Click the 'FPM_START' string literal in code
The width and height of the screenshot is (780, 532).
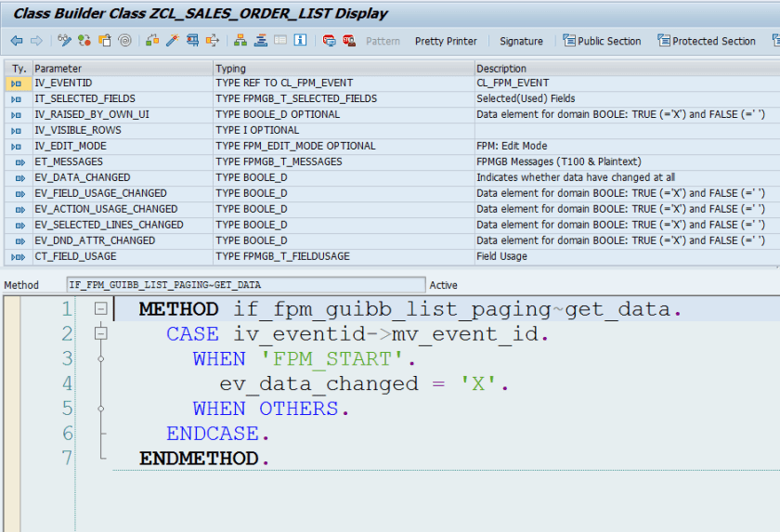[x=331, y=359]
